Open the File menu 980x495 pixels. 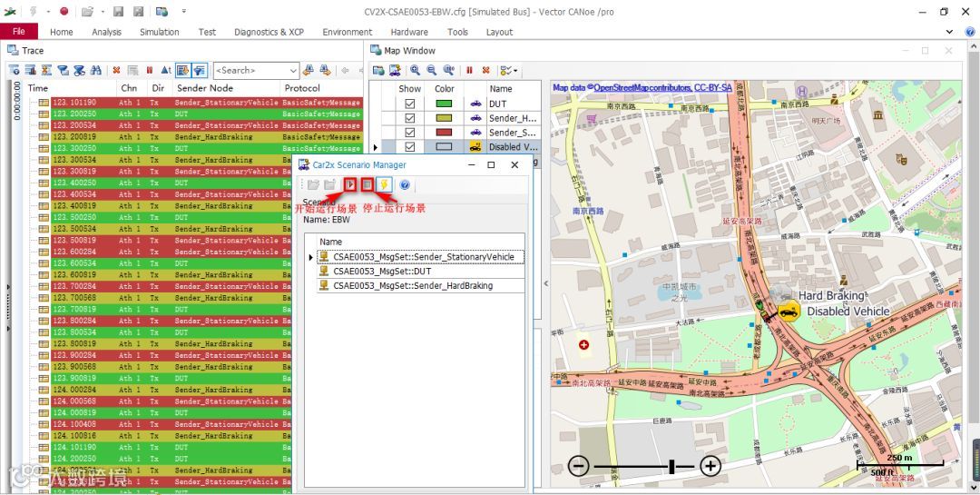click(x=19, y=31)
